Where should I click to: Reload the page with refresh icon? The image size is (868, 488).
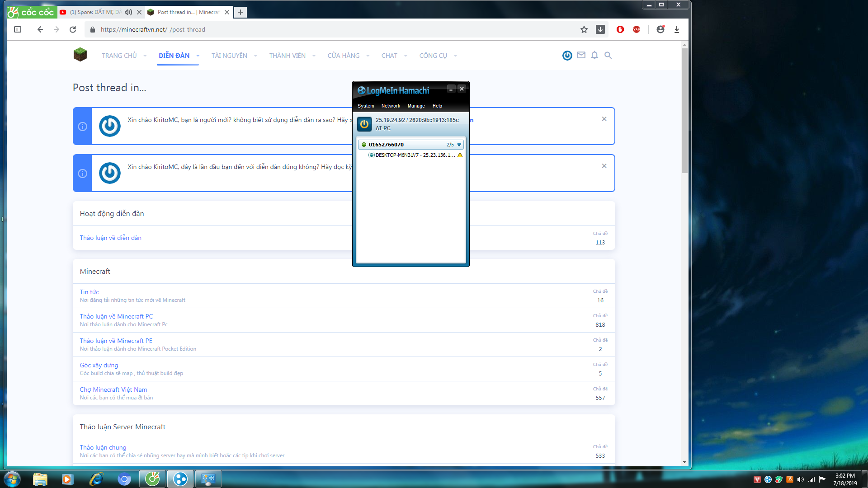pyautogui.click(x=73, y=29)
